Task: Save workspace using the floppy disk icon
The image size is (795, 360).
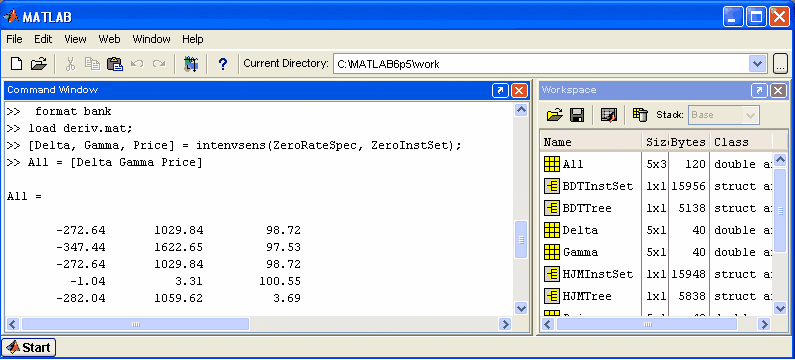Action: click(x=577, y=115)
